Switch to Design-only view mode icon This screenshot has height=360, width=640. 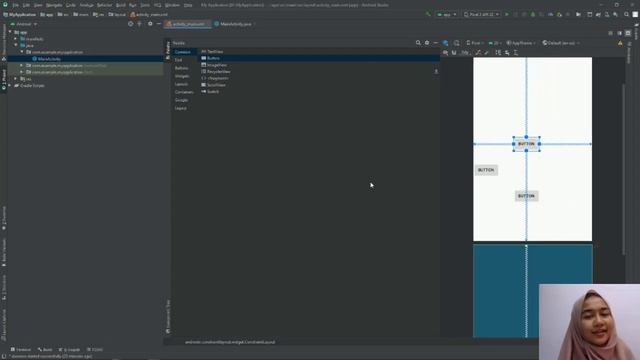(x=628, y=33)
